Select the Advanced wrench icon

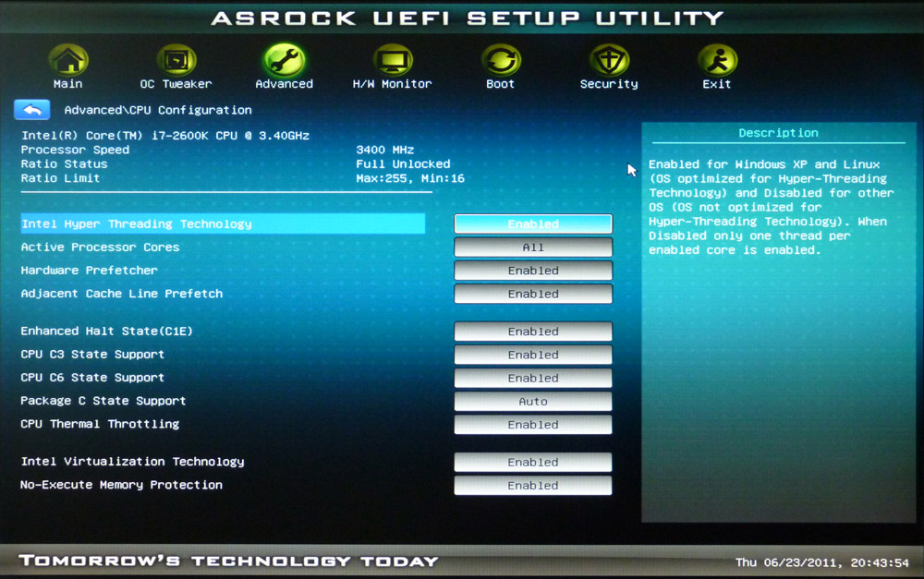[x=284, y=60]
